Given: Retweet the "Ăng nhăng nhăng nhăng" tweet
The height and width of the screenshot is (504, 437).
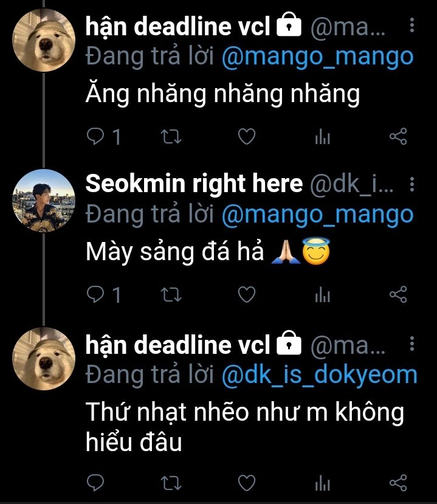Looking at the screenshot, I should [x=173, y=138].
